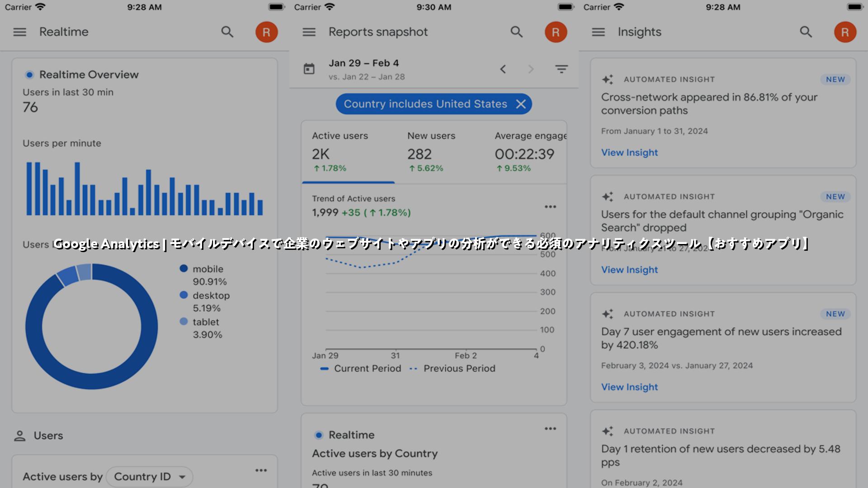View Insight for Day 7 user engagement

tap(629, 387)
